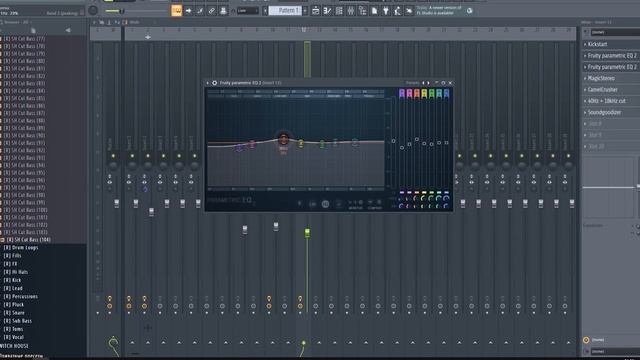This screenshot has height=360, width=640.
Task: Click the orange band gain slider in EQ
Action: click(x=417, y=140)
